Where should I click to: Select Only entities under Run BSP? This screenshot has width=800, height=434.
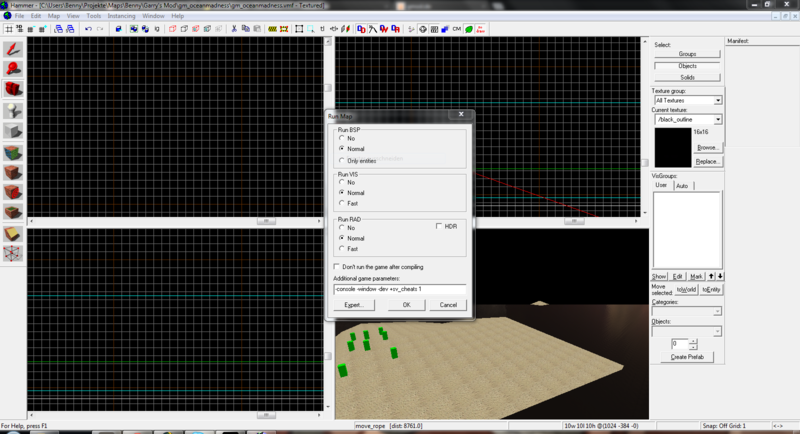(341, 160)
